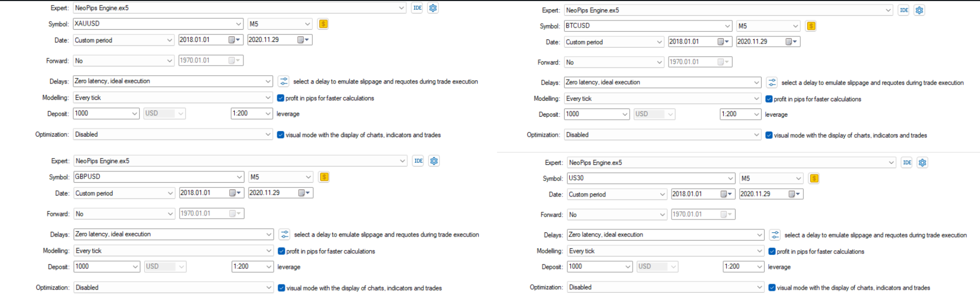Open expert settings gear in US30 panel
Viewport: 980px width, 303px height.
click(x=923, y=163)
